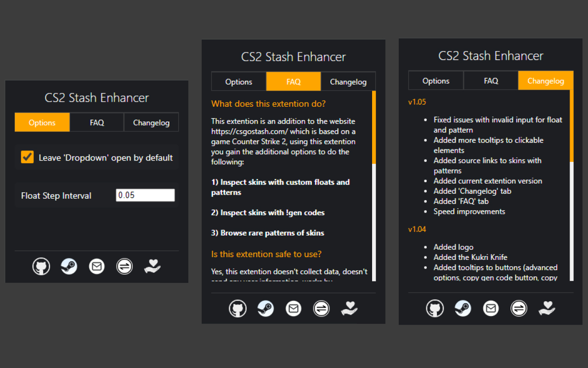Open the Steam icon in the Options popup
588x368 pixels.
click(69, 266)
